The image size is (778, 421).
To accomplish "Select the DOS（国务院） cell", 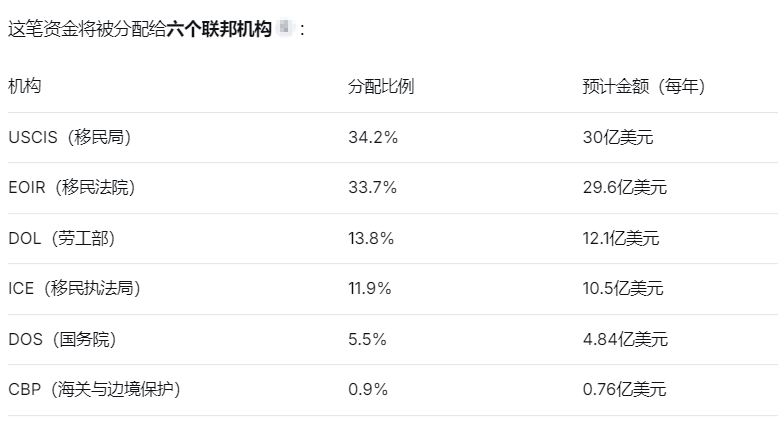I will point(62,339).
